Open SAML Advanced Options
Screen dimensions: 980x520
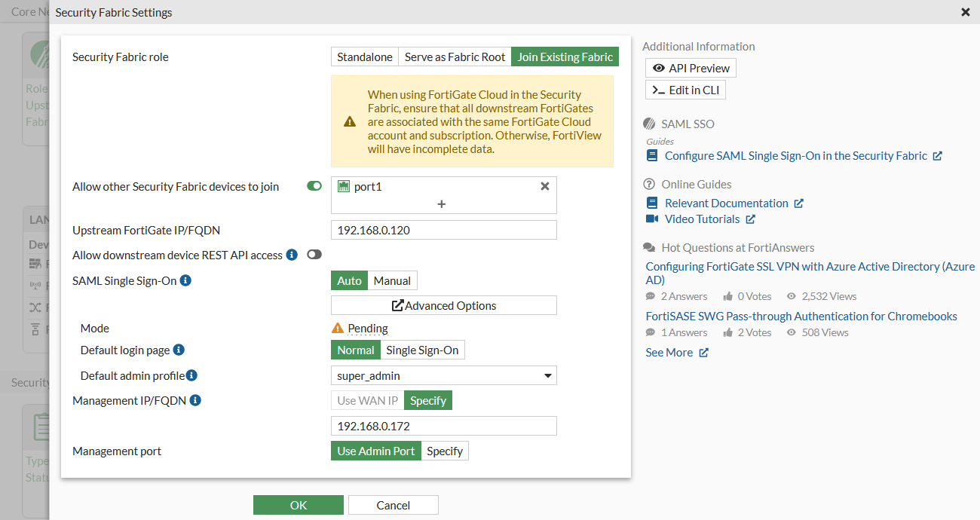pyautogui.click(x=443, y=305)
